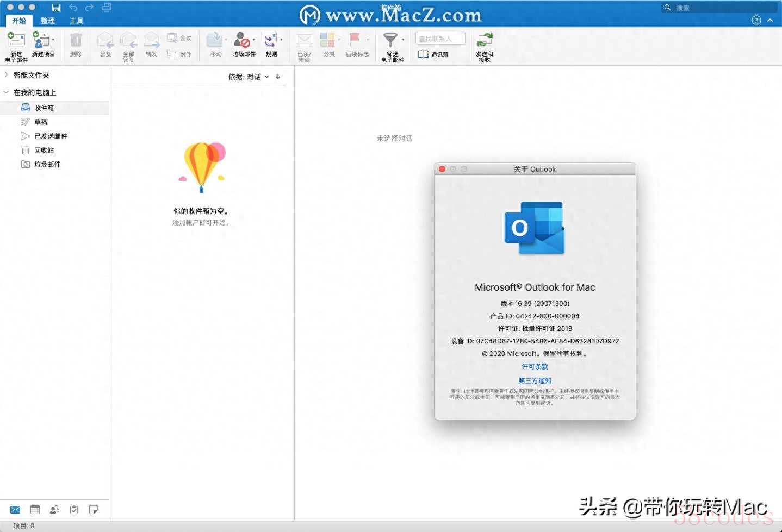Click the 已读/未读 envelope icon
This screenshot has height=532, width=782.
[304, 40]
